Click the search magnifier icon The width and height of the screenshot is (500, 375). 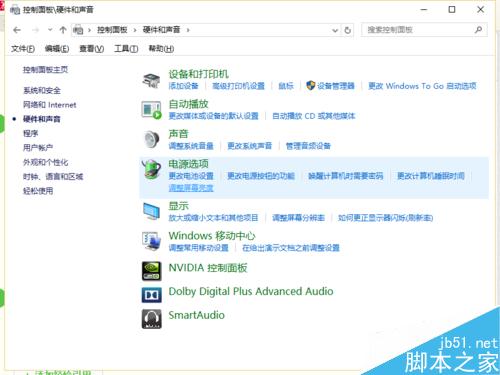pos(478,30)
